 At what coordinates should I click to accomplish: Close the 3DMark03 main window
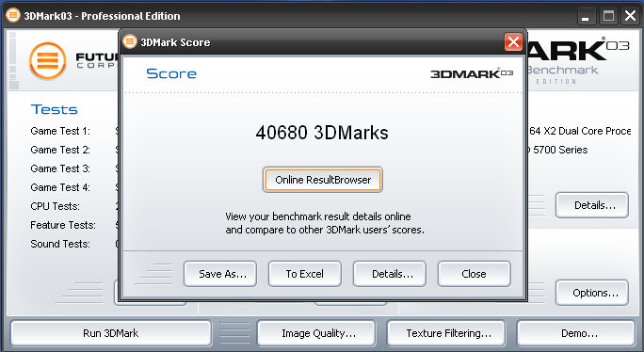pyautogui.click(x=630, y=16)
